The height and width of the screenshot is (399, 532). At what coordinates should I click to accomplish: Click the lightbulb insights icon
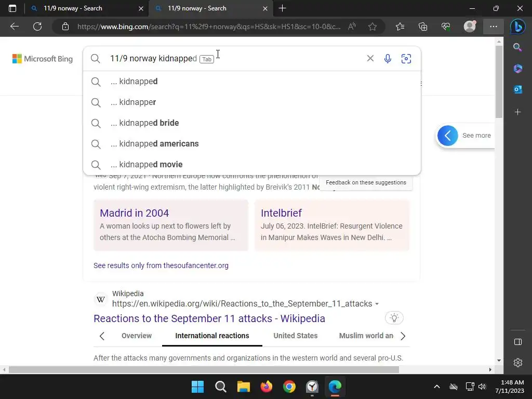pos(394,318)
